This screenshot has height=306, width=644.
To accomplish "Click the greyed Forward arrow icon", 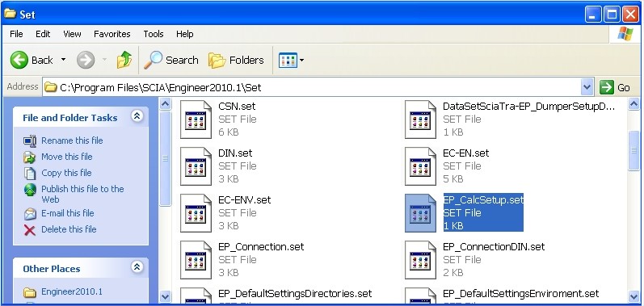I will coord(86,61).
